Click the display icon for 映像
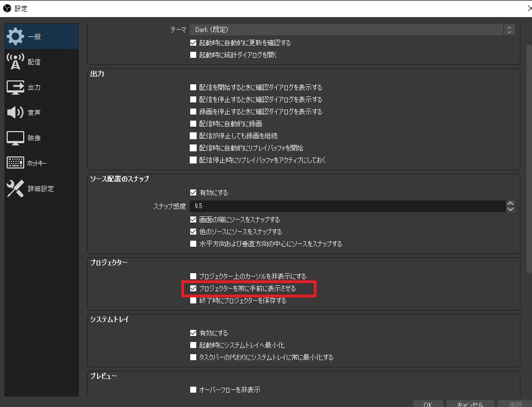 (15, 138)
